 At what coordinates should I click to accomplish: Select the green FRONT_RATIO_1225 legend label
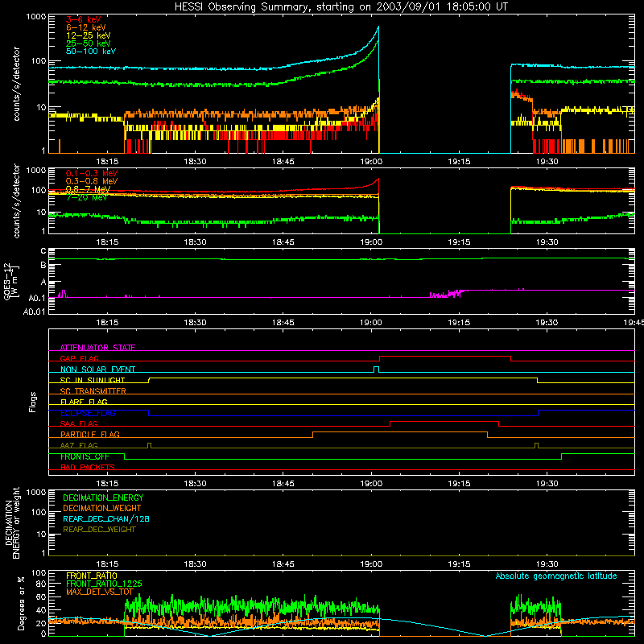tap(104, 584)
